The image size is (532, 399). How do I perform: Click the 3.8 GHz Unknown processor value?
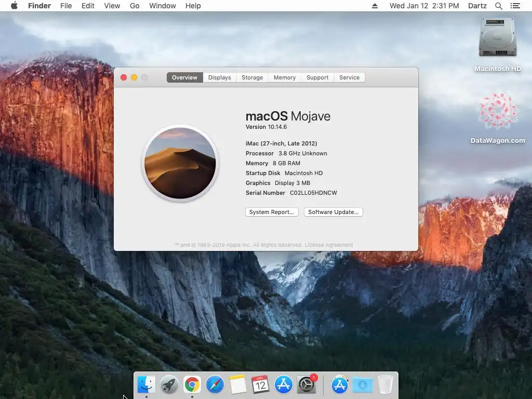click(x=303, y=153)
